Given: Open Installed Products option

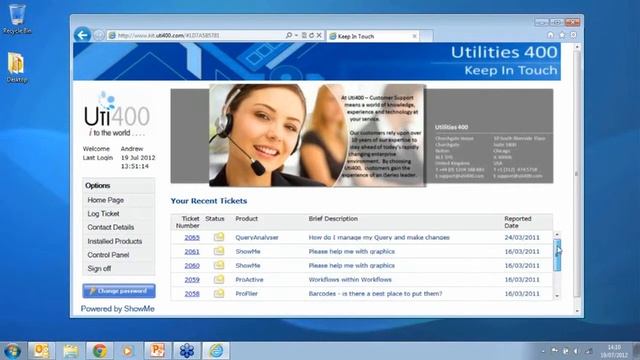Looking at the screenshot, I should (x=115, y=241).
